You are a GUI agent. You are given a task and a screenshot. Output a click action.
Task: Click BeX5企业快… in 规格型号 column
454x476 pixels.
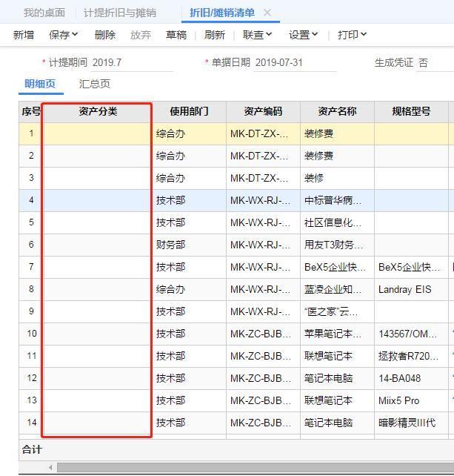click(x=409, y=267)
